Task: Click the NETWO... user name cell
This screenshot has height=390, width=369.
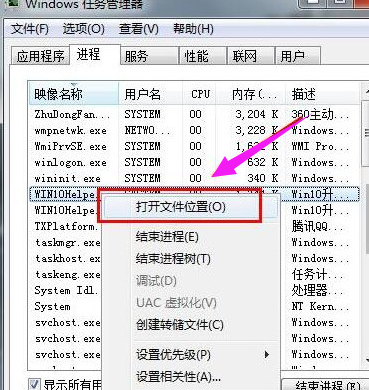Action: tap(147, 130)
